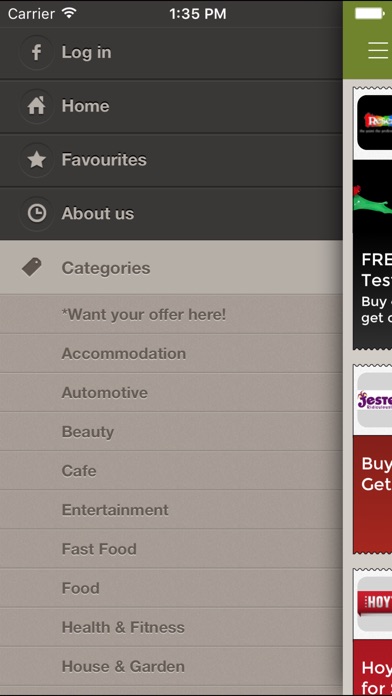Tap the clock icon beside About us
Image resolution: width=392 pixels, height=696 pixels.
tap(36, 214)
